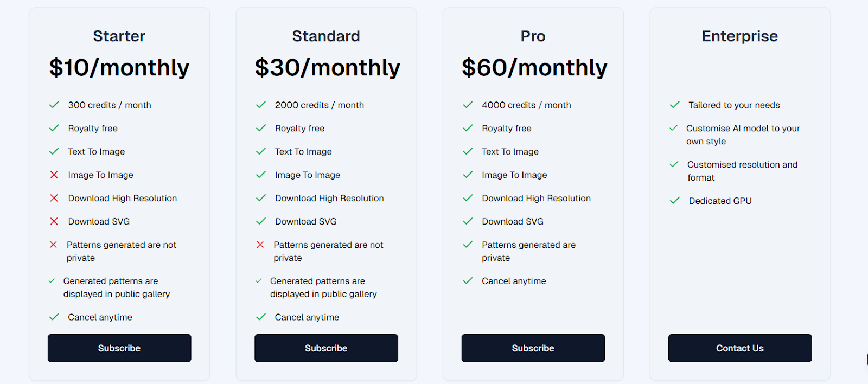Click the Starter plan Subscribe button
Viewport: 868px width, 384px height.
click(x=119, y=348)
